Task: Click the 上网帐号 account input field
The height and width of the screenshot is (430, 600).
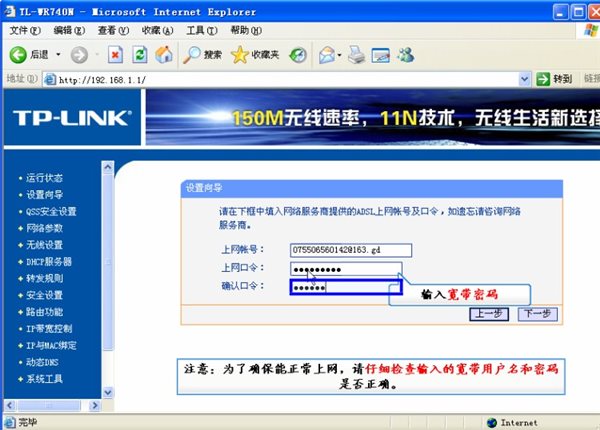Action: pos(351,250)
